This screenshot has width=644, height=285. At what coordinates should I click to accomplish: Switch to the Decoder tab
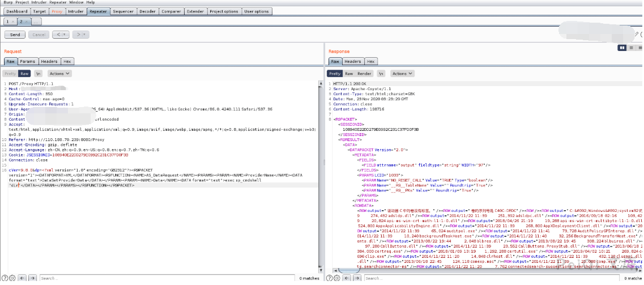(147, 11)
